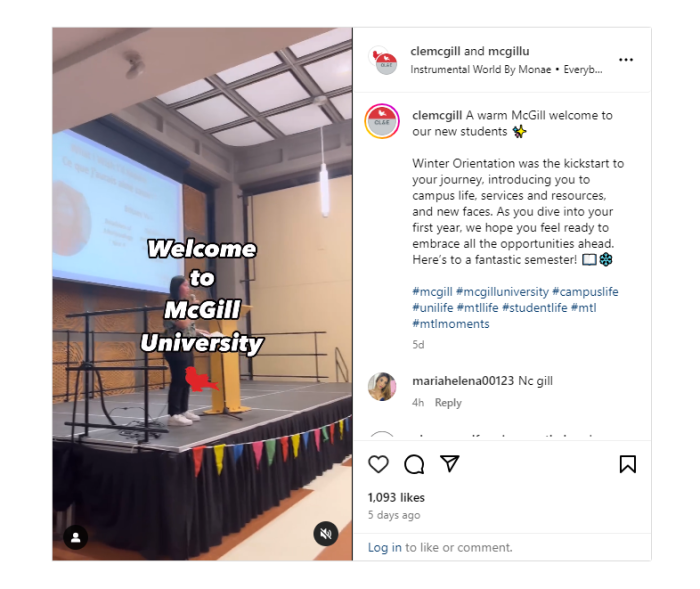This screenshot has width=700, height=589.
Task: Unmute the video with the speaker icon
Action: tap(326, 533)
